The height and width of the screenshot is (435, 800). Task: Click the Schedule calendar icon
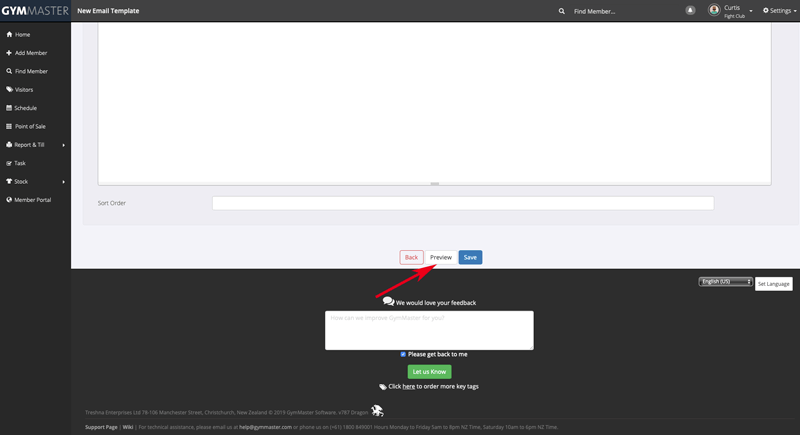[x=9, y=108]
